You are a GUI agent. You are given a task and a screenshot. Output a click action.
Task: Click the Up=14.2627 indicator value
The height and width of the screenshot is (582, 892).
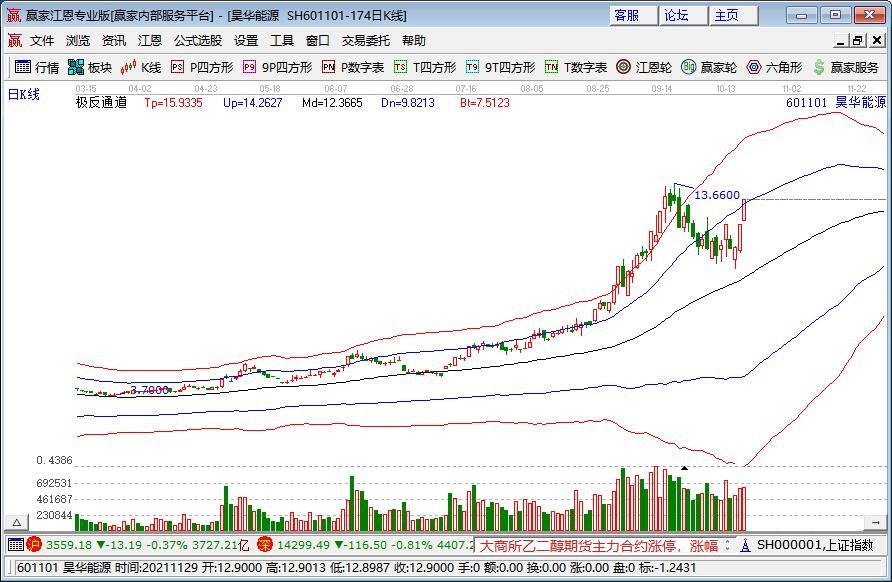click(x=253, y=103)
